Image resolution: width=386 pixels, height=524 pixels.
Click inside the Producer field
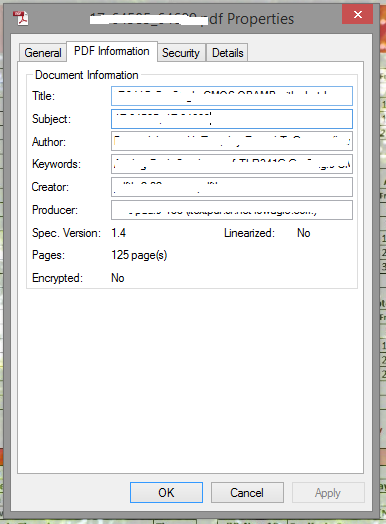[232, 210]
